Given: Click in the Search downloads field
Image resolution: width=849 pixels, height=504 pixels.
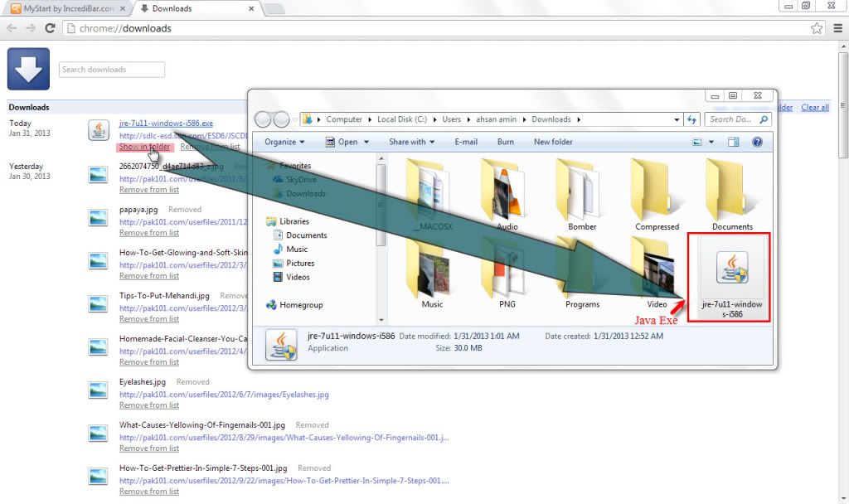Looking at the screenshot, I should click(x=112, y=70).
